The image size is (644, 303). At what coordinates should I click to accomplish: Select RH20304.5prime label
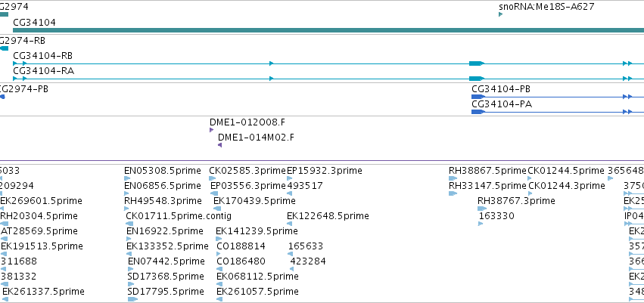coord(39,215)
